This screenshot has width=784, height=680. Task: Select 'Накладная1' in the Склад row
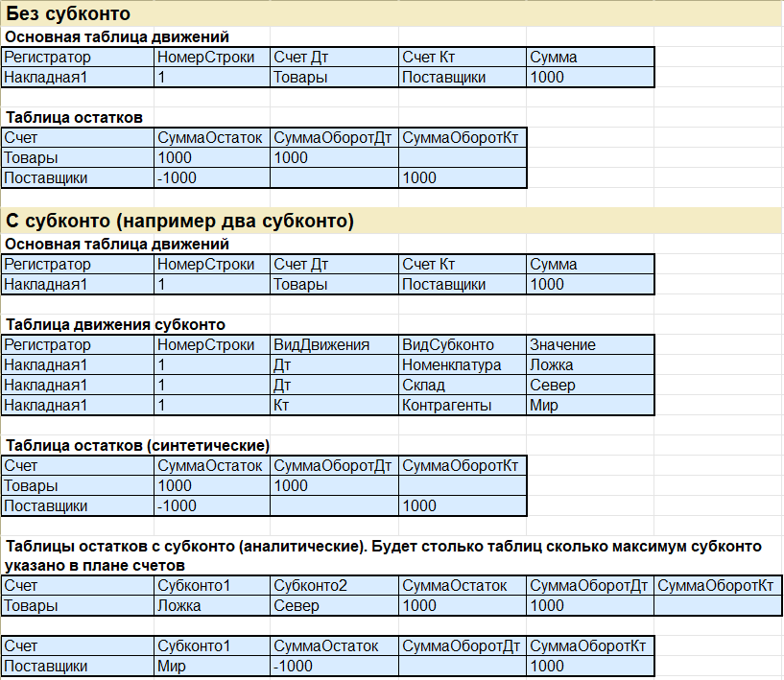point(78,386)
